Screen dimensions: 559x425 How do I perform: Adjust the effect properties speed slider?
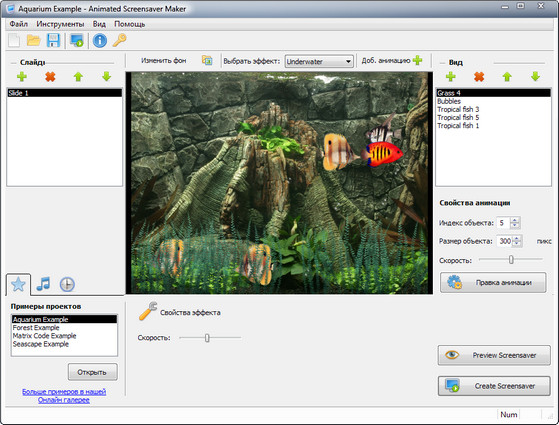click(207, 338)
